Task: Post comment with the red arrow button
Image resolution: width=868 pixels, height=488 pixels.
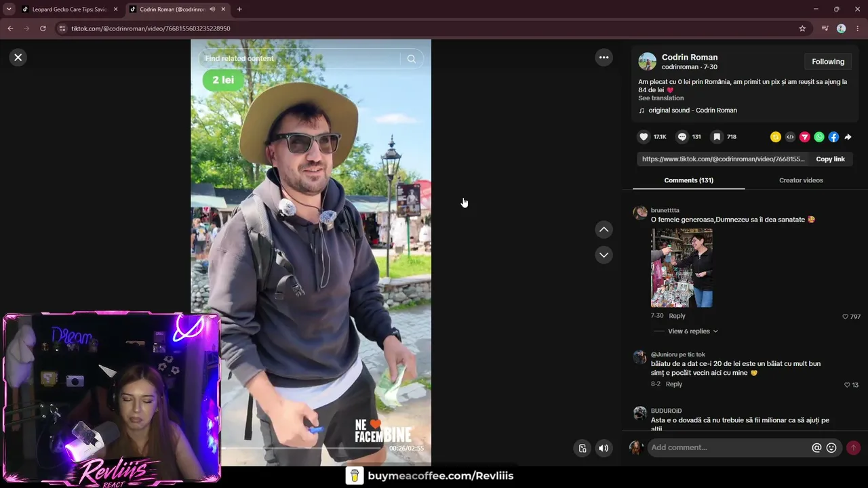Action: point(853,448)
